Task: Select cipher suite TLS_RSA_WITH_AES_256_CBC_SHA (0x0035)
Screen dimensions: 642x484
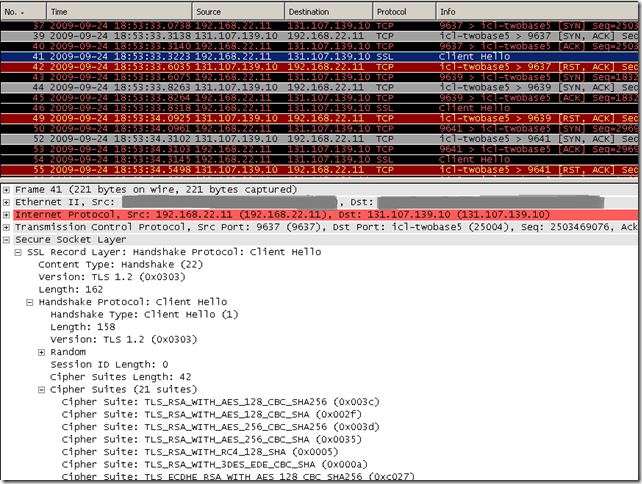Action: (212, 440)
